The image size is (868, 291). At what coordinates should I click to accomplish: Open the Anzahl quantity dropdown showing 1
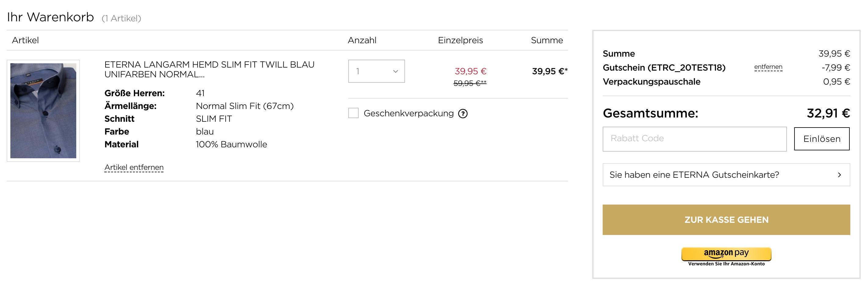[x=376, y=71]
